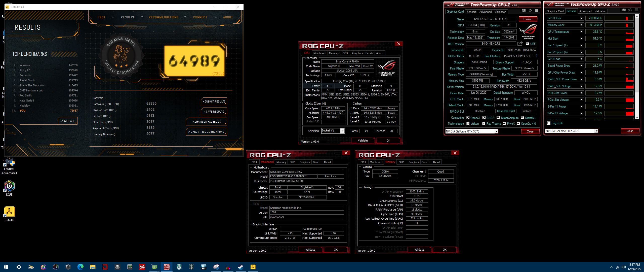The height and width of the screenshot is (272, 644).
Task: Click GPU-Z Sensors scrollbar down arrow
Action: pos(637,117)
